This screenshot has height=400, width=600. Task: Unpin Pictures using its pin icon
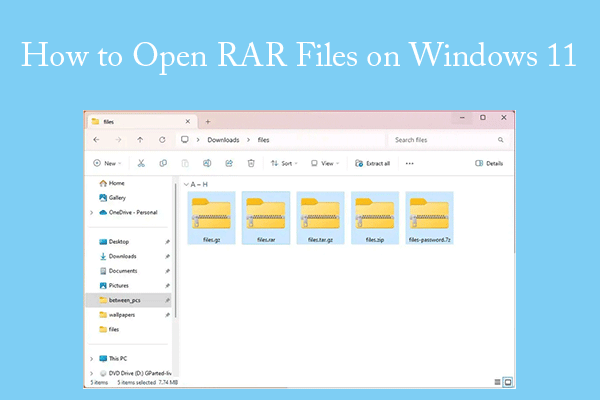pyautogui.click(x=167, y=286)
